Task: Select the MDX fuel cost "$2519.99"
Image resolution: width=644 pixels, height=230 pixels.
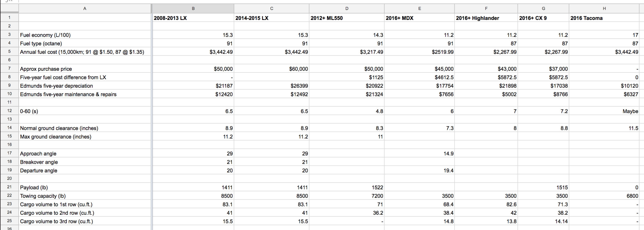Action: [420, 52]
